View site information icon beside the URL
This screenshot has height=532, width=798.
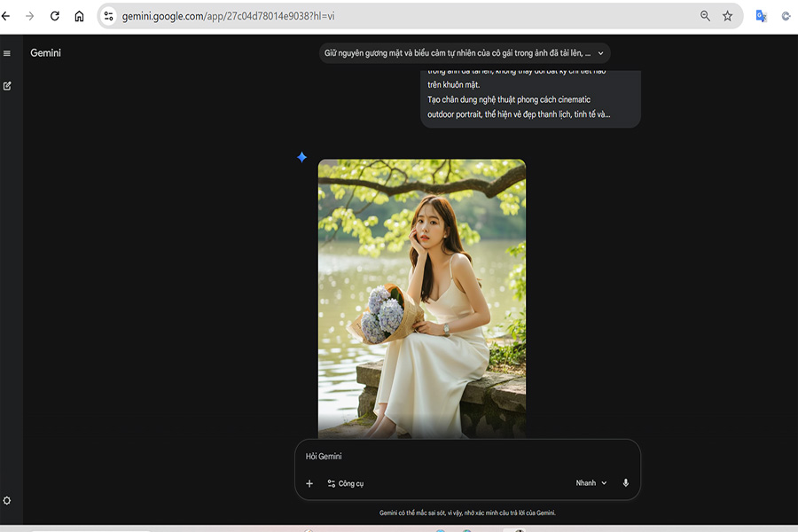point(109,16)
